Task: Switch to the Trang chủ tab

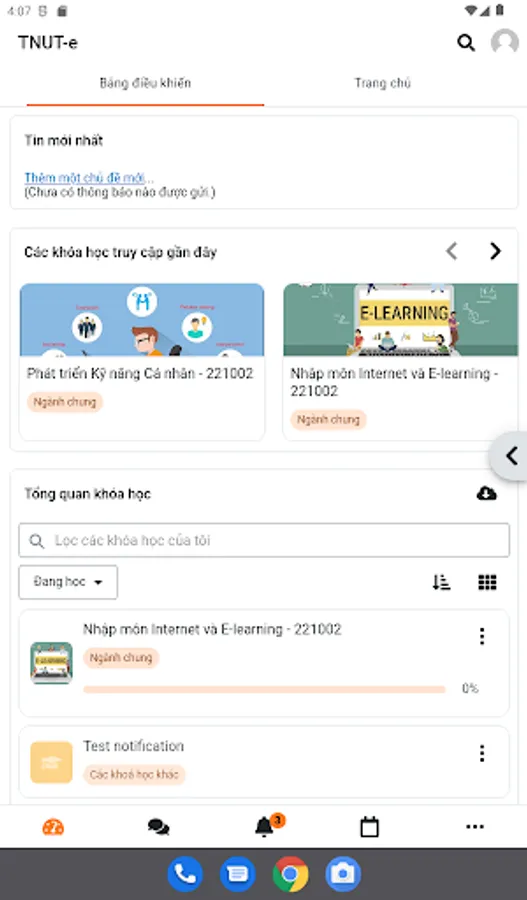Action: (382, 83)
